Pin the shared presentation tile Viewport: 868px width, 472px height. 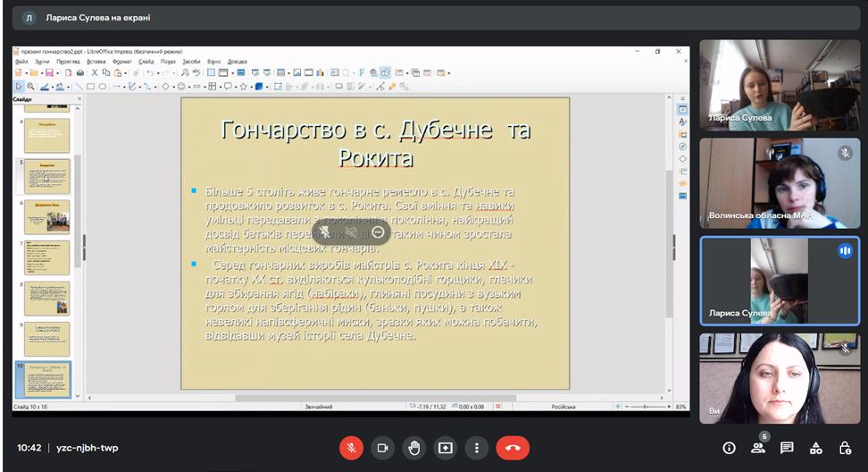tap(325, 232)
